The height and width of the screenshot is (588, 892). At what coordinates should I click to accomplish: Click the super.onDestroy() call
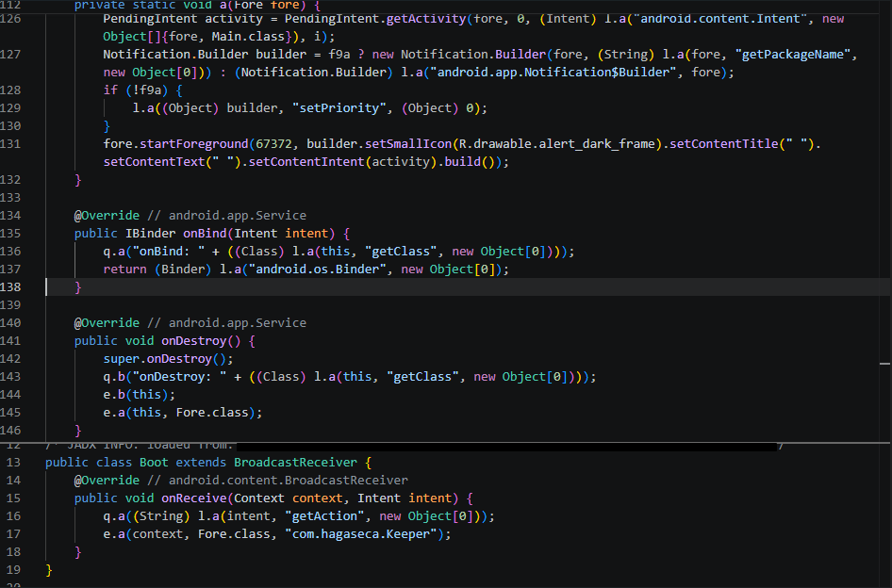click(169, 359)
